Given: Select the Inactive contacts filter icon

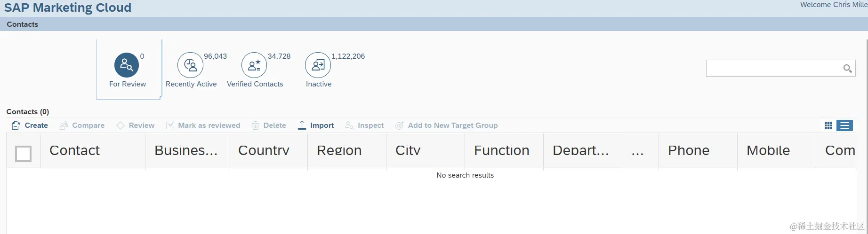Looking at the screenshot, I should tap(318, 65).
